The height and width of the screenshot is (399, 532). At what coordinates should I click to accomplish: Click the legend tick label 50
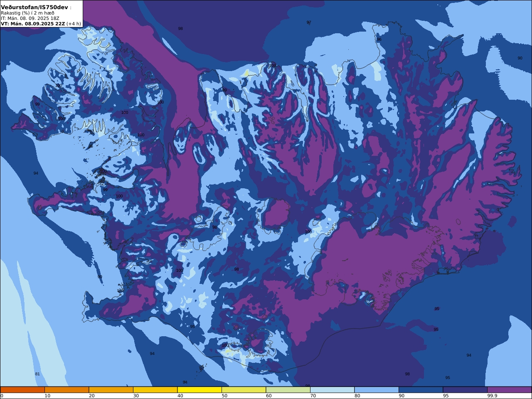click(224, 396)
